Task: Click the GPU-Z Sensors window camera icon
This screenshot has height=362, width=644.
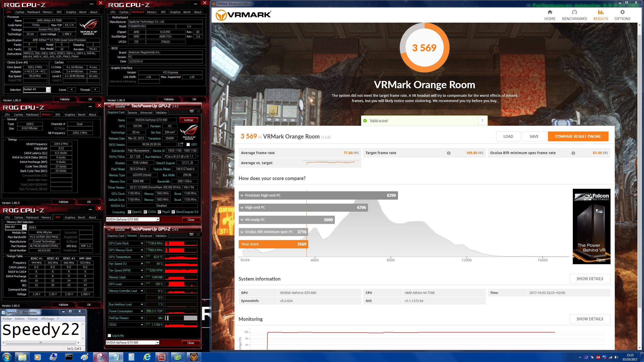Action: (x=191, y=234)
